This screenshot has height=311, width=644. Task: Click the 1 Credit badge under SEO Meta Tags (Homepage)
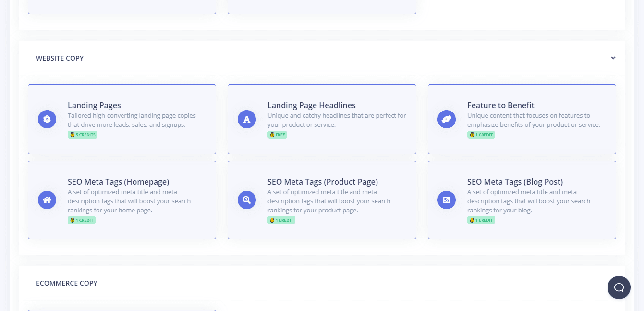(x=82, y=220)
